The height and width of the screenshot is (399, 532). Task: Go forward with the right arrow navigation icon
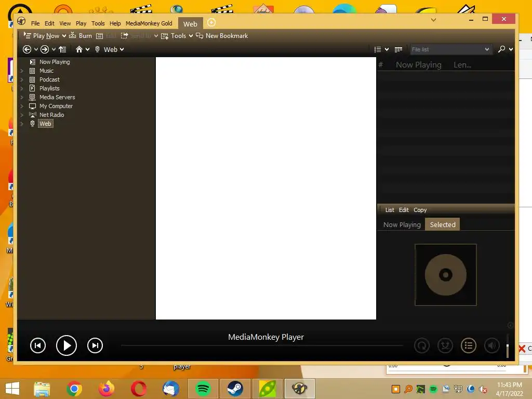[x=45, y=49]
